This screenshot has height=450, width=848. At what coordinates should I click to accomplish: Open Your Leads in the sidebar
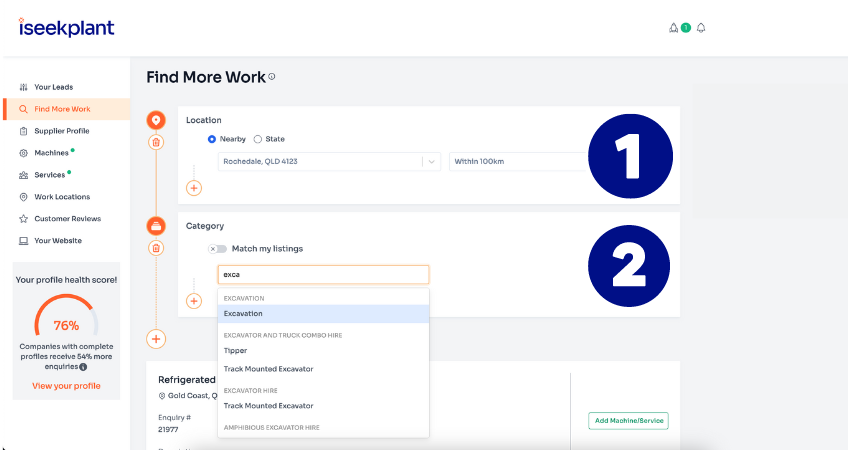tap(53, 87)
